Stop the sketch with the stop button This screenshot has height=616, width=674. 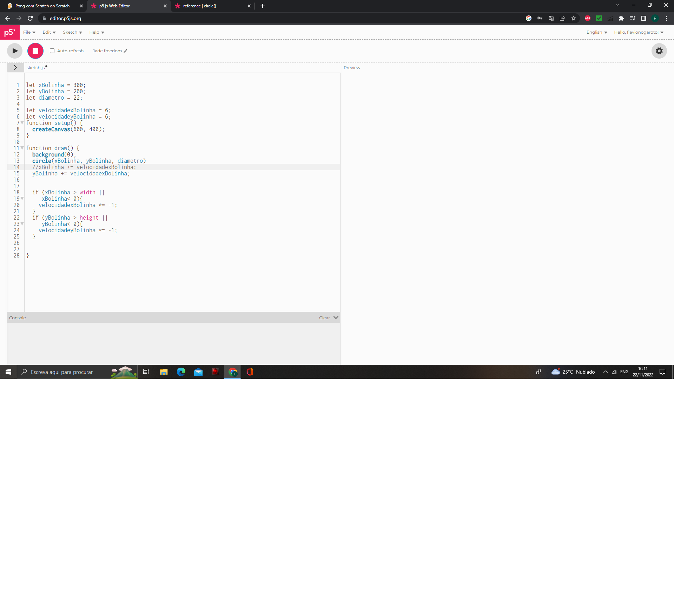pos(35,51)
